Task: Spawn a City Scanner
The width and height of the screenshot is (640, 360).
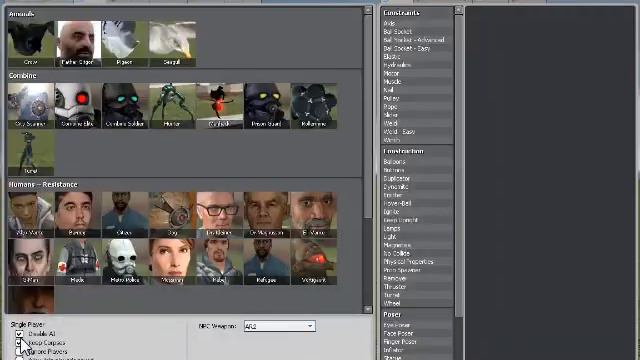Action: (31, 106)
